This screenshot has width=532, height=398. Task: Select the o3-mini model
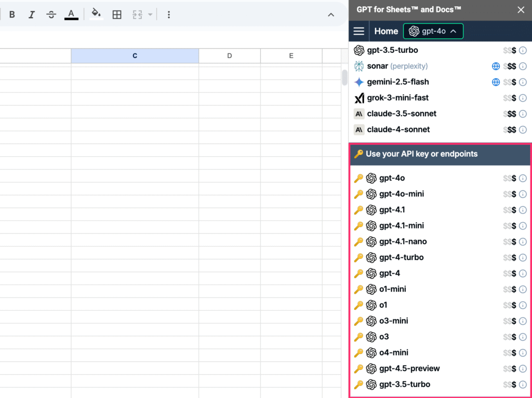pyautogui.click(x=440, y=321)
